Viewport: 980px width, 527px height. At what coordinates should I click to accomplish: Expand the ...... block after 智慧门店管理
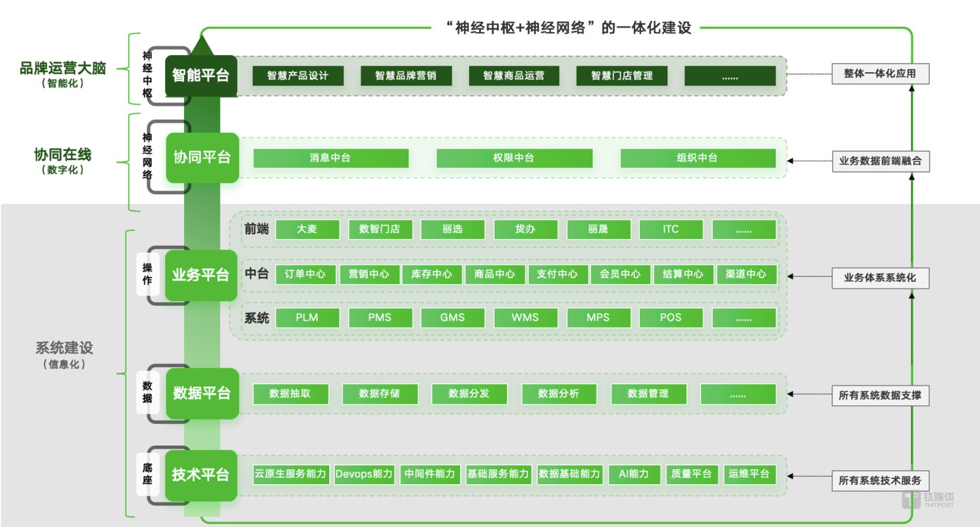tap(730, 76)
